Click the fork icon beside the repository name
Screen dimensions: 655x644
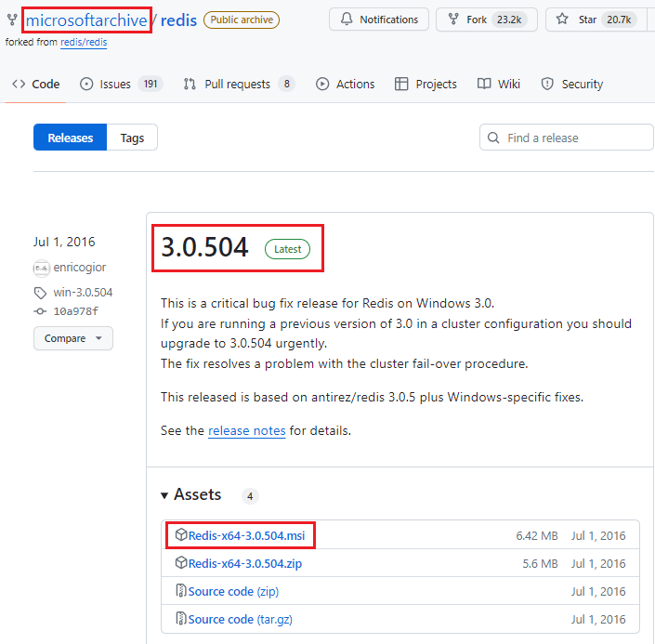click(x=12, y=20)
